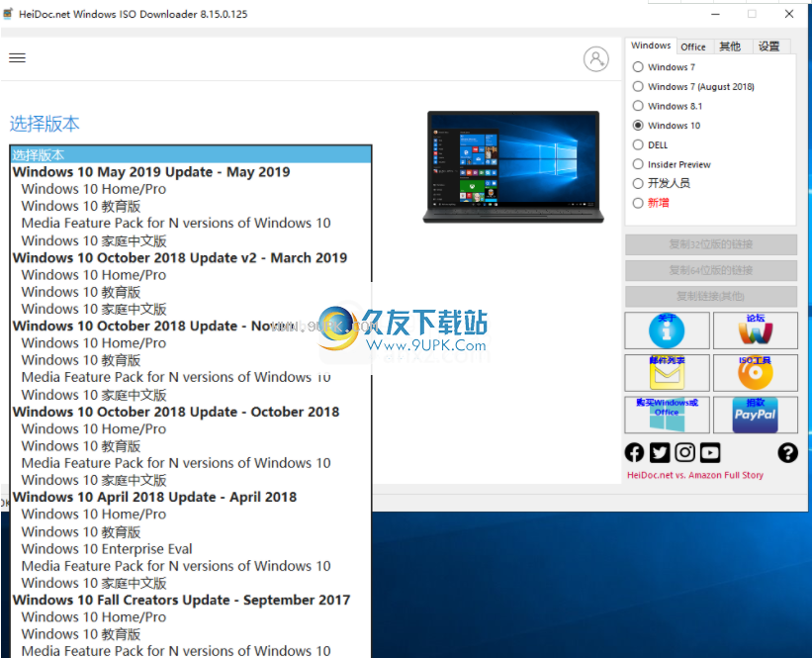Open the Twitter icon

[660, 452]
